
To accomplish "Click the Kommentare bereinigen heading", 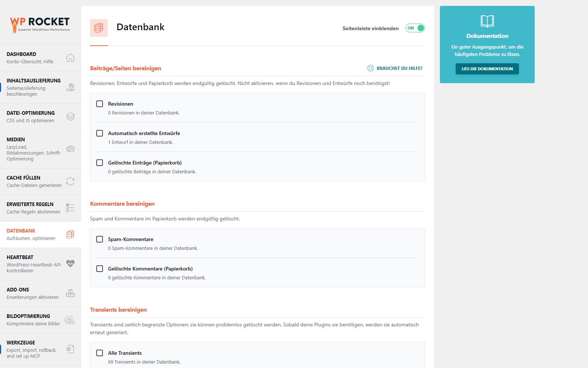I will pyautogui.click(x=122, y=204).
